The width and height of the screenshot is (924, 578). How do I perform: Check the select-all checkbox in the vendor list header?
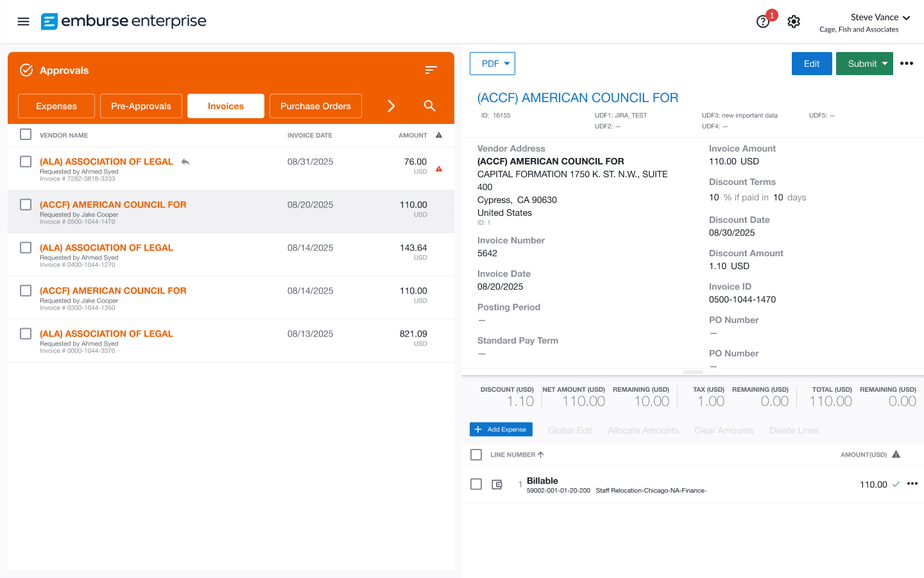pyautogui.click(x=25, y=135)
